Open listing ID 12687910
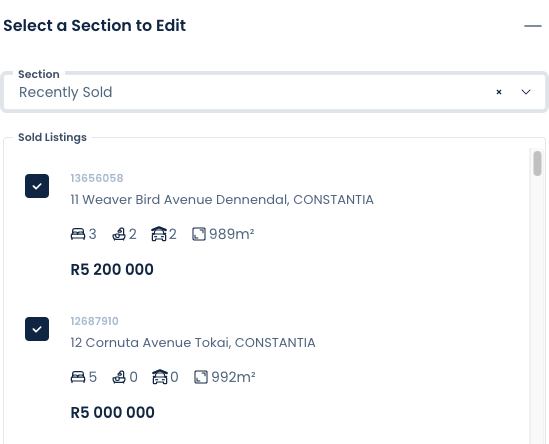This screenshot has height=444, width=549. [95, 321]
